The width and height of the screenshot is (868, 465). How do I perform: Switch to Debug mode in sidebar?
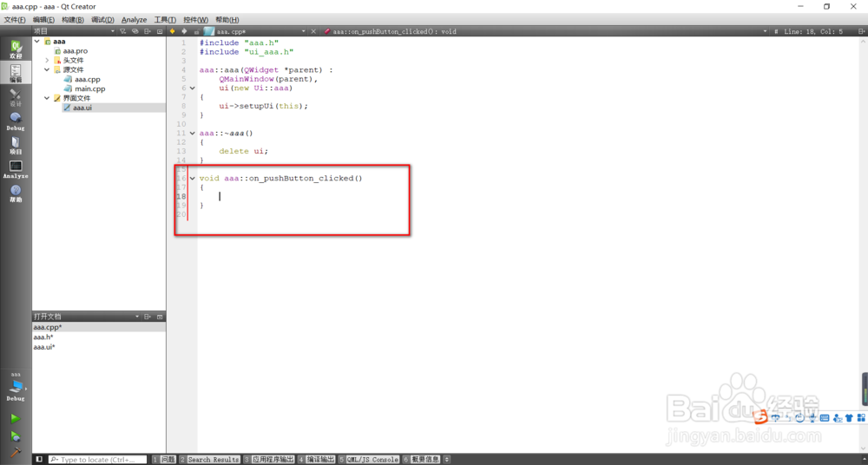tap(16, 121)
